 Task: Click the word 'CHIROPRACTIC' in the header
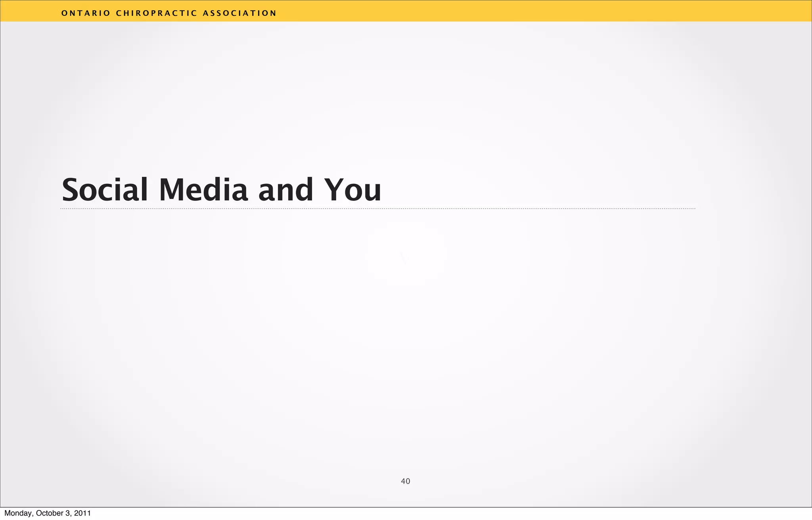pyautogui.click(x=156, y=13)
